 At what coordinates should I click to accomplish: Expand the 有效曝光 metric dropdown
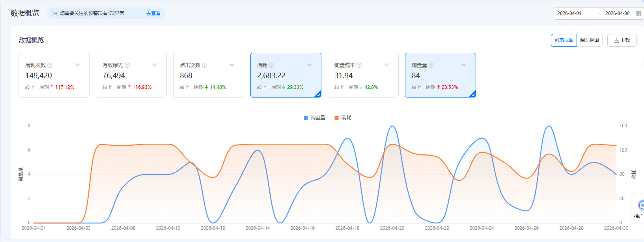(x=155, y=65)
